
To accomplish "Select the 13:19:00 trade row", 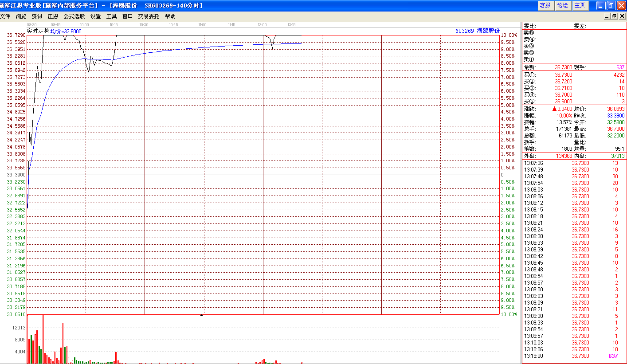I will 574,356.
